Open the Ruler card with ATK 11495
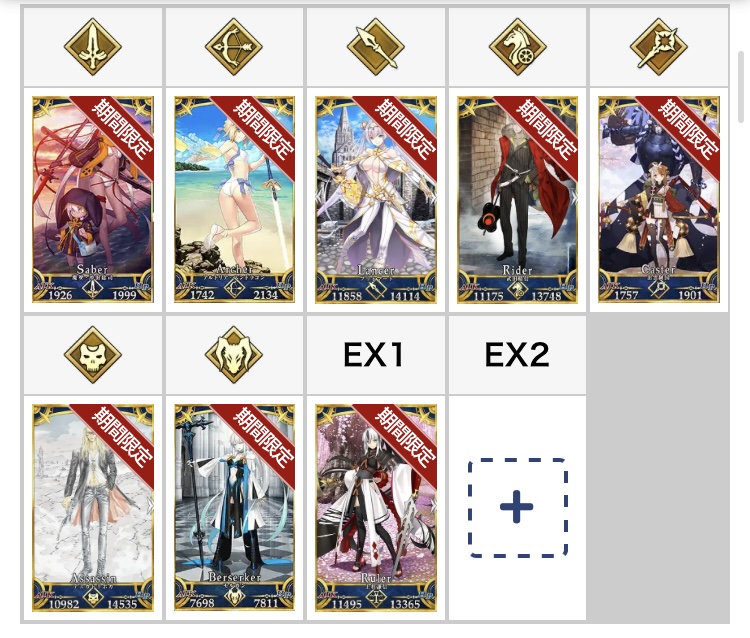Viewport: 750px width, 638px height. click(x=376, y=508)
